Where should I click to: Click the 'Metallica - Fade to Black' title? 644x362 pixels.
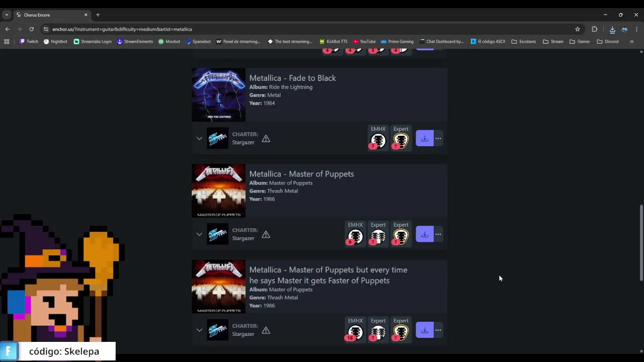[x=292, y=78]
